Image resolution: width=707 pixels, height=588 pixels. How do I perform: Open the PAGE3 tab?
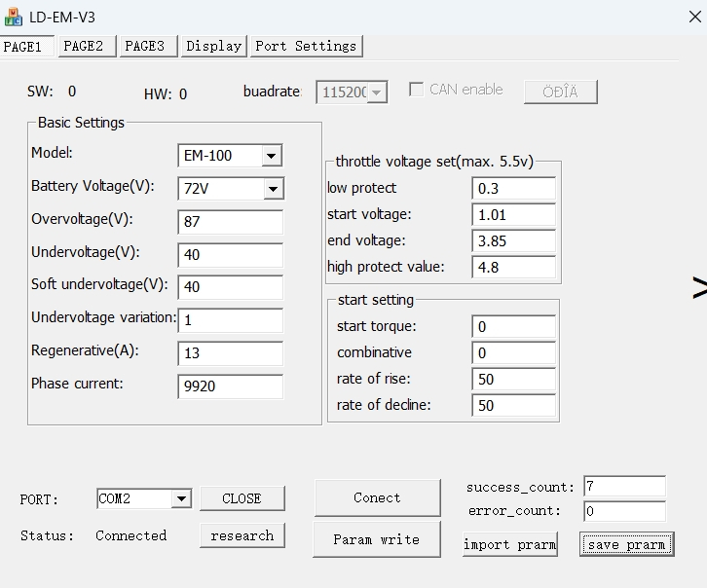(148, 47)
